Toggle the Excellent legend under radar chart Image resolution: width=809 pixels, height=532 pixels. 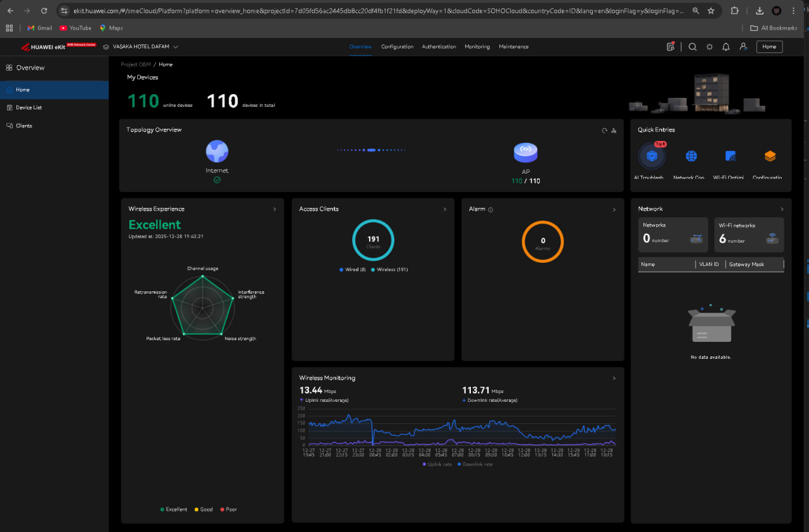(x=174, y=509)
